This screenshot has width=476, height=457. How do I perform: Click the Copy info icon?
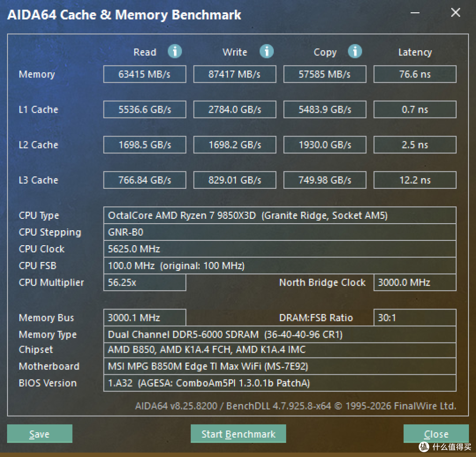(355, 51)
